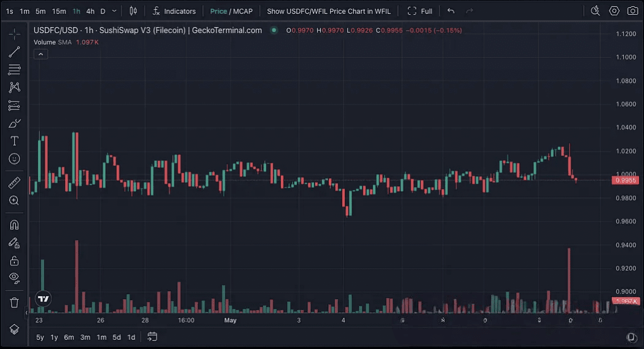The width and height of the screenshot is (644, 349).
Task: Set the date range to 5d
Action: click(x=117, y=337)
